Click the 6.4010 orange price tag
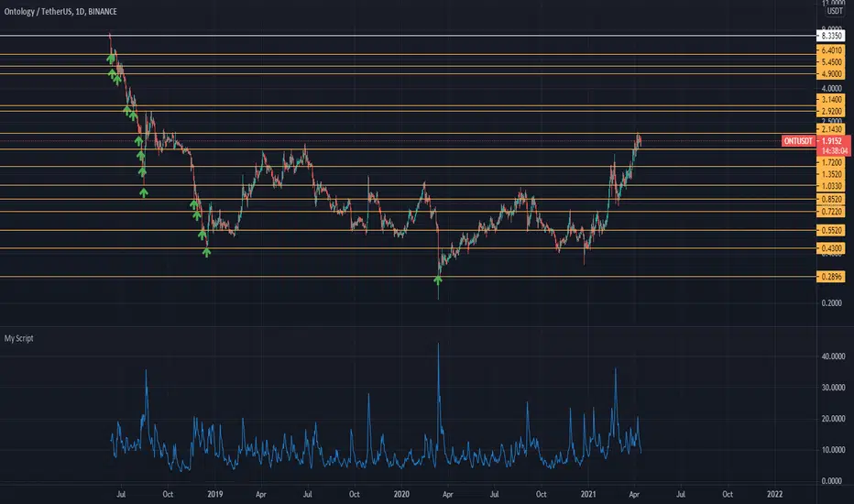Screen dimensions: 854x504 pyautogui.click(x=830, y=50)
